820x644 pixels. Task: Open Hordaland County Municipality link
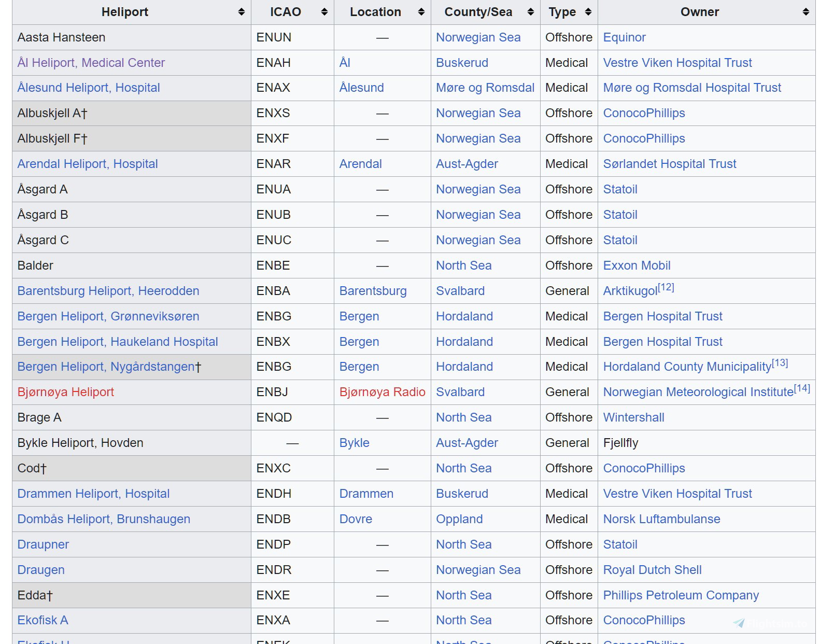point(687,367)
